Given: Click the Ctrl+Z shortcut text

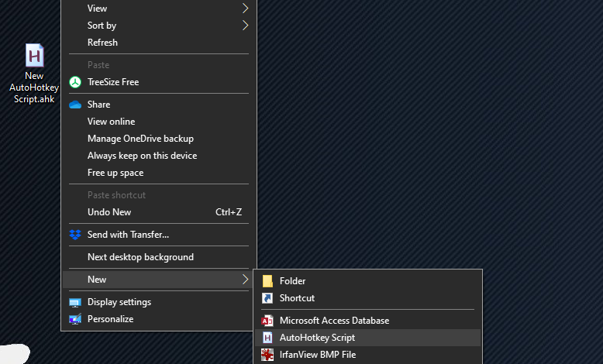Looking at the screenshot, I should tap(229, 212).
